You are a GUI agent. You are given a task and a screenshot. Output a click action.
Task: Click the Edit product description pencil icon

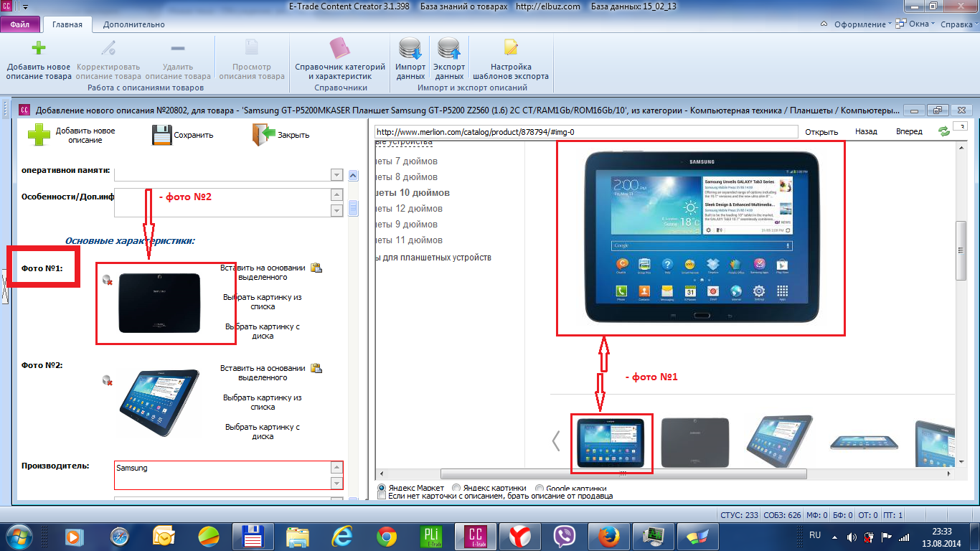coord(108,49)
